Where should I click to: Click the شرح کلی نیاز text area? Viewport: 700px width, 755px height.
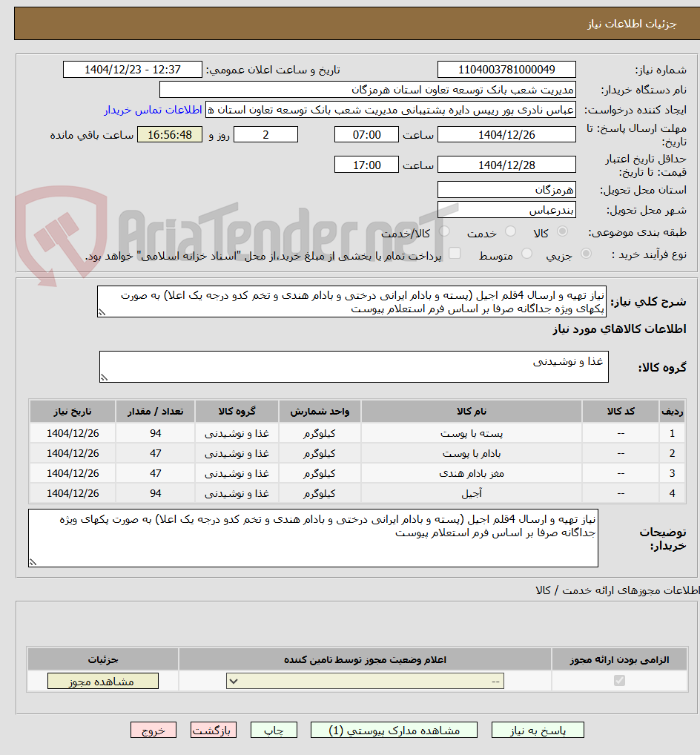coord(351,302)
